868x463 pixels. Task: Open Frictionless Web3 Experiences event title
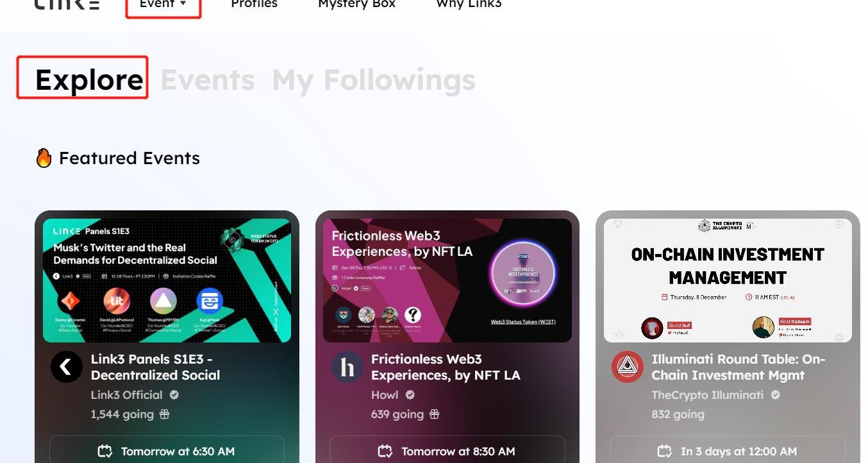click(446, 367)
